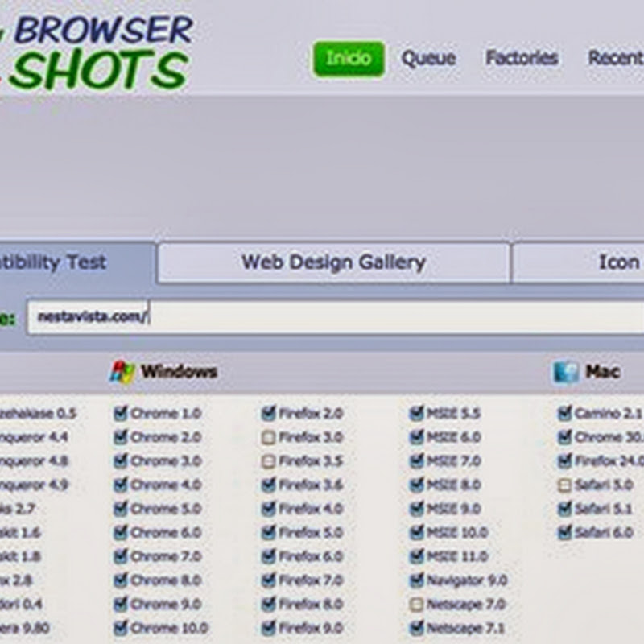644x644 pixels.
Task: Click the Mac Finder icon
Action: click(565, 372)
